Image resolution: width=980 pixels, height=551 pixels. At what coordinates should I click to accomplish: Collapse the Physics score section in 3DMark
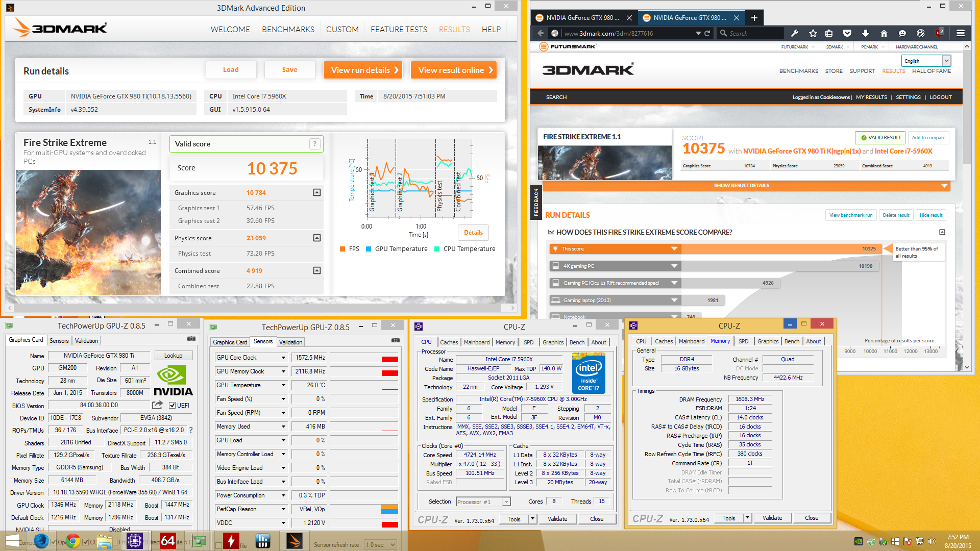point(317,238)
